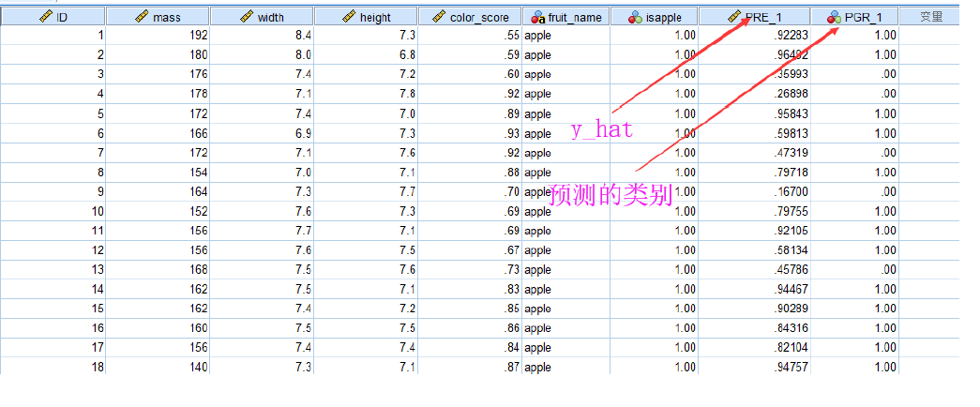Click height cell with value 6.8

click(x=367, y=55)
